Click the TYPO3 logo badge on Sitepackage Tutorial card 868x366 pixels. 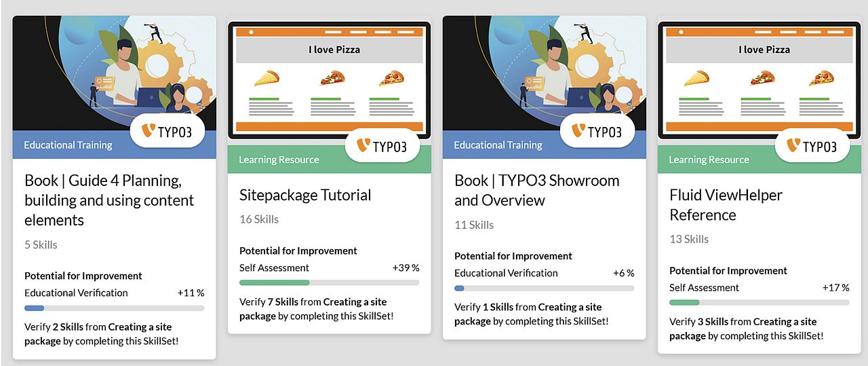pyautogui.click(x=382, y=145)
